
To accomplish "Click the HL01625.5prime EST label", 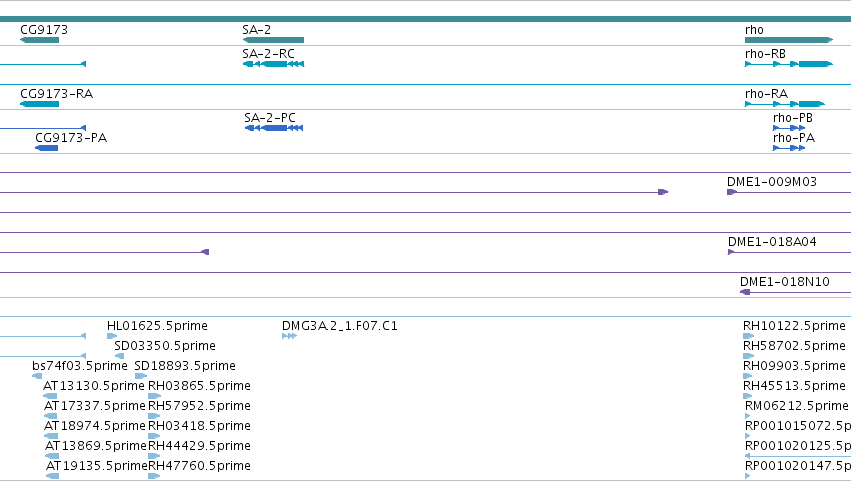I will tap(157, 326).
